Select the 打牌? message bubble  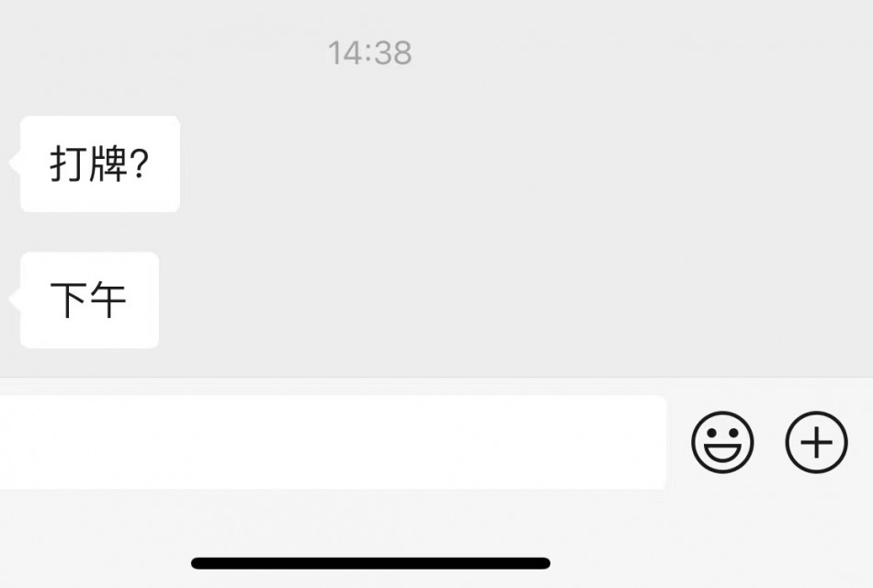[100, 164]
